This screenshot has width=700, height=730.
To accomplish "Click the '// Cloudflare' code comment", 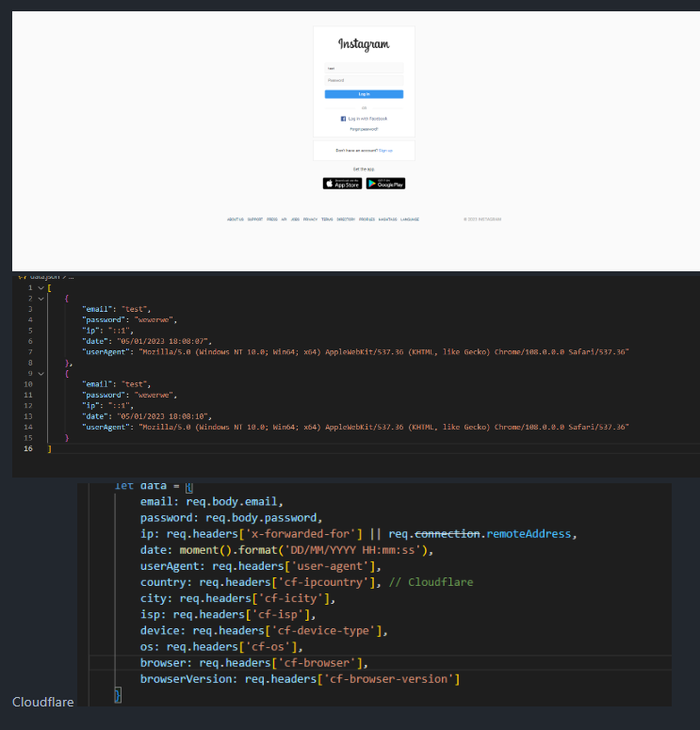I will (431, 582).
